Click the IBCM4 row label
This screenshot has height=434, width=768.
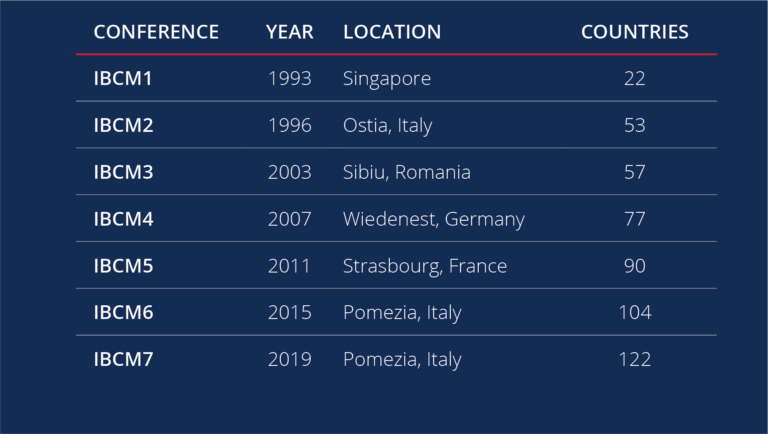pyautogui.click(x=123, y=219)
